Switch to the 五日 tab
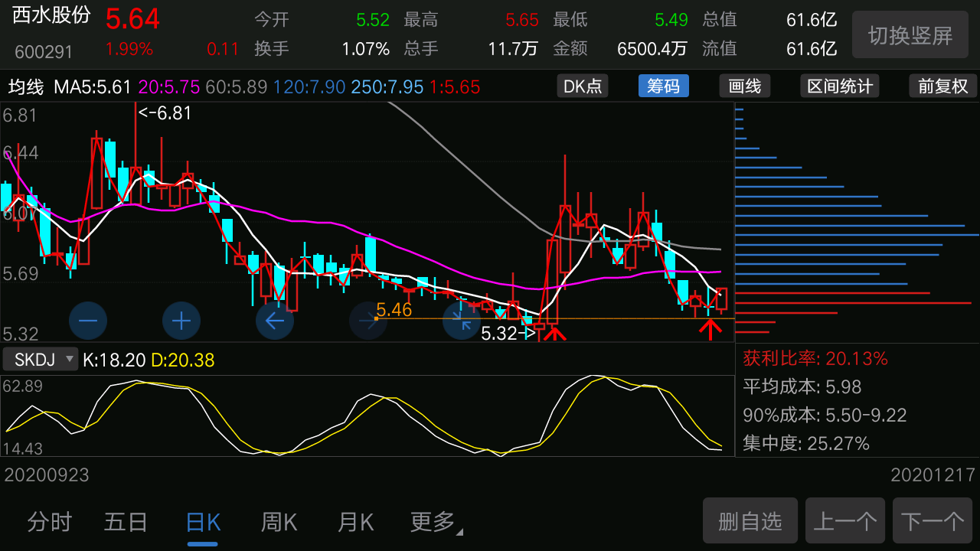The image size is (980, 551). 126,523
